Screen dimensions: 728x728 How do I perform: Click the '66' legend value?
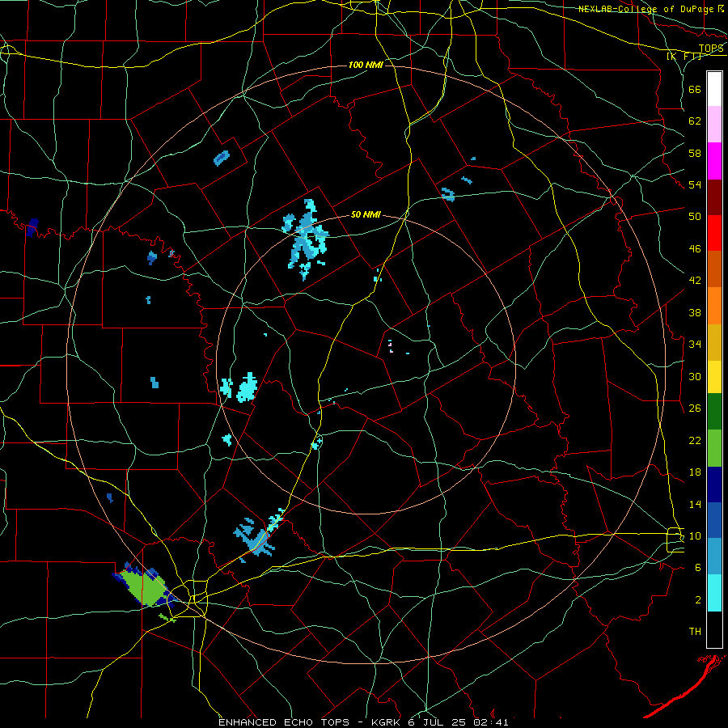coord(695,89)
